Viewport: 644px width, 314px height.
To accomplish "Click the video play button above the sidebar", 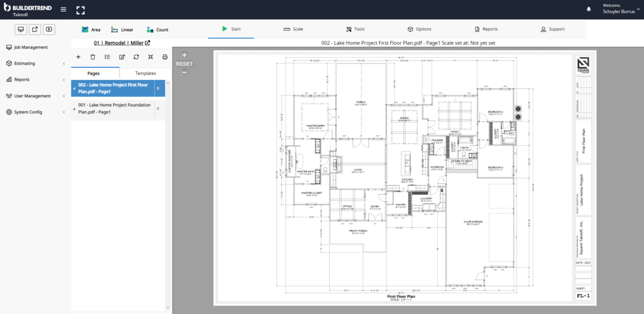I will (49, 29).
